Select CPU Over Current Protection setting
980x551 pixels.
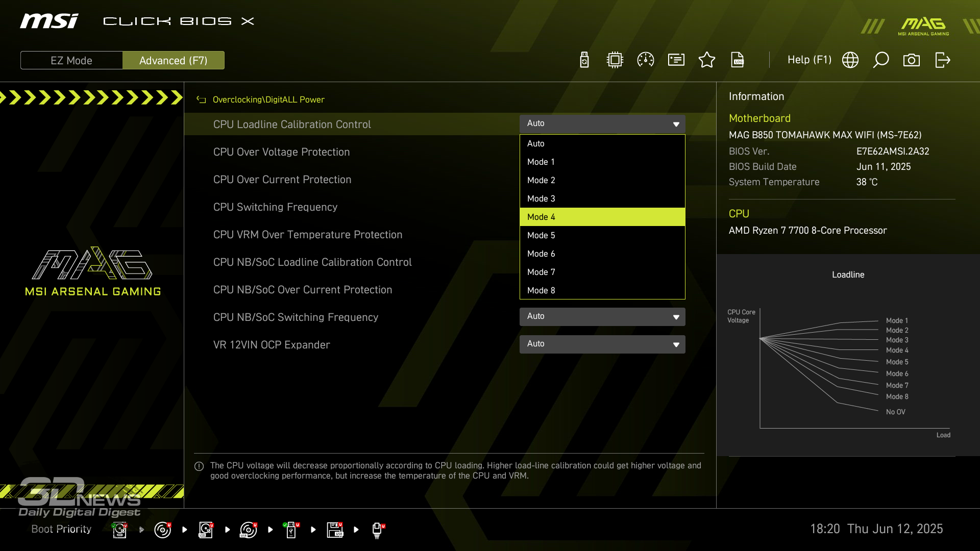coord(282,180)
